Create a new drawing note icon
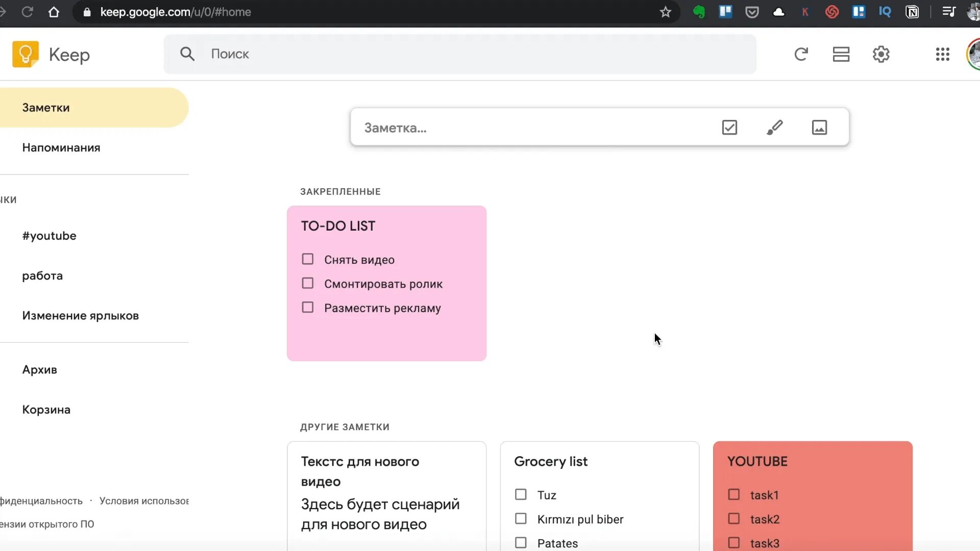Image resolution: width=980 pixels, height=551 pixels. coord(774,127)
